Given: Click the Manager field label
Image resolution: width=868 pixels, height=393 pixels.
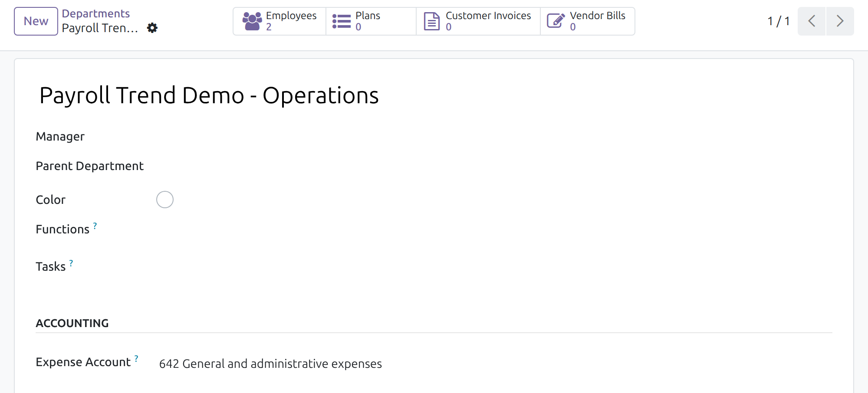Looking at the screenshot, I should point(60,137).
